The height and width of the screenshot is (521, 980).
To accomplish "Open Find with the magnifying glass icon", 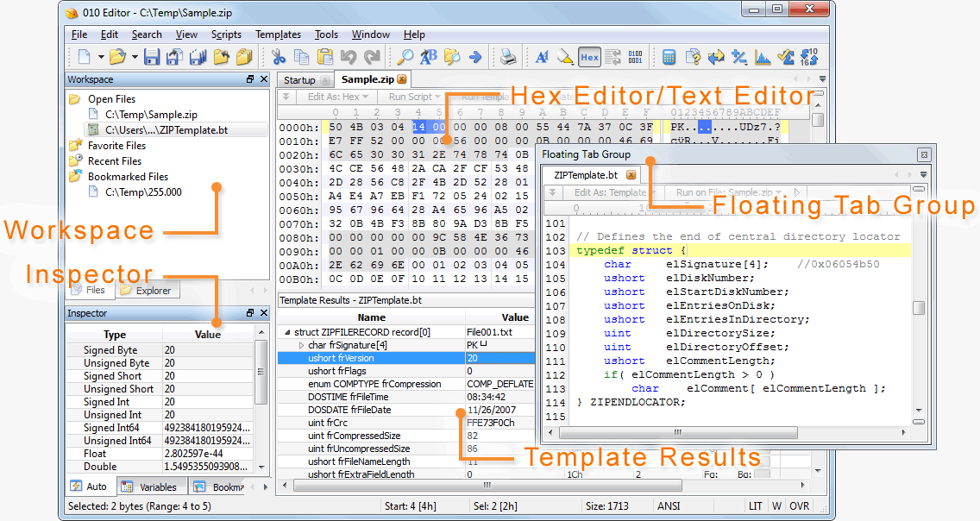I will [405, 58].
